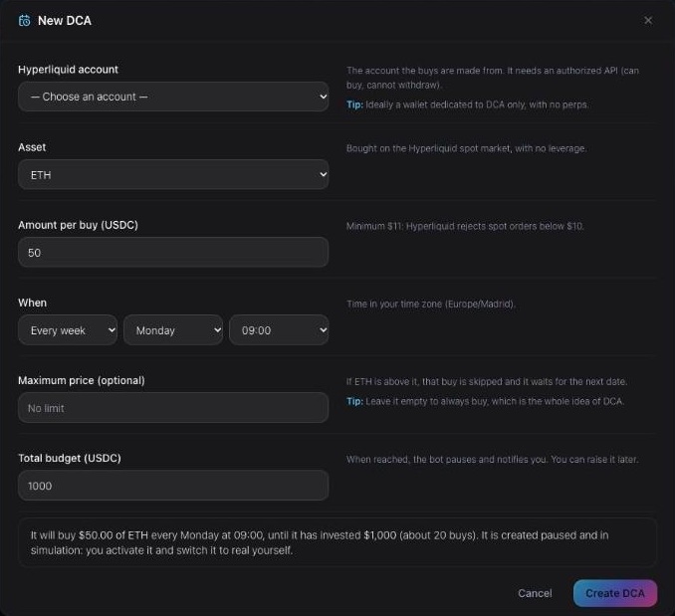Click the Maximum price (optional) label
This screenshot has width=675, height=616.
point(82,381)
